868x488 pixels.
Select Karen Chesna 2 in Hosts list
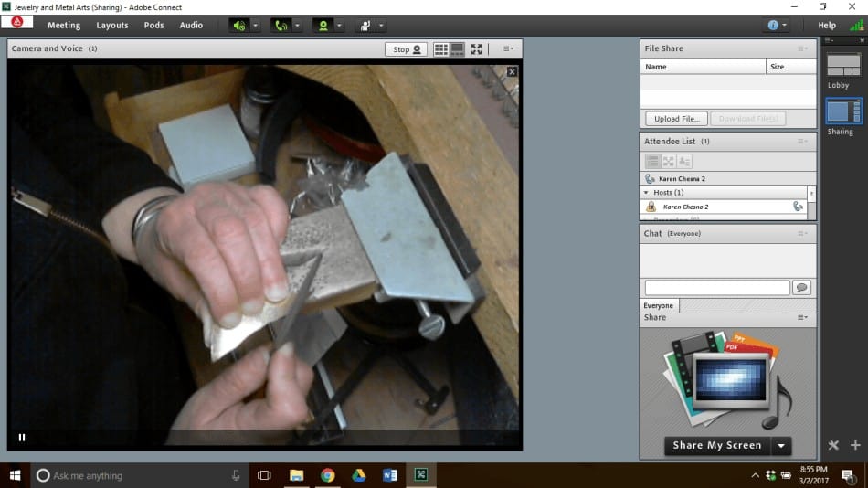[724, 207]
